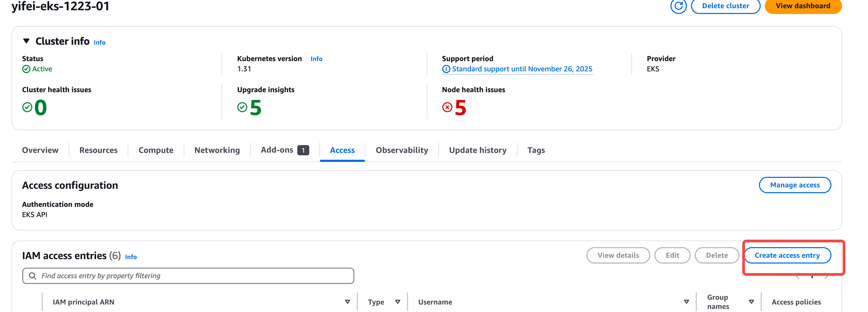
Task: Click the Upgrade insights count 5
Action: [256, 108]
